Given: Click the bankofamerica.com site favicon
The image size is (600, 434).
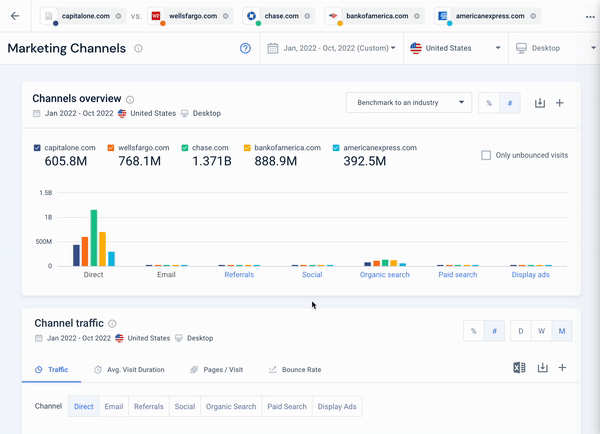Looking at the screenshot, I should [333, 16].
